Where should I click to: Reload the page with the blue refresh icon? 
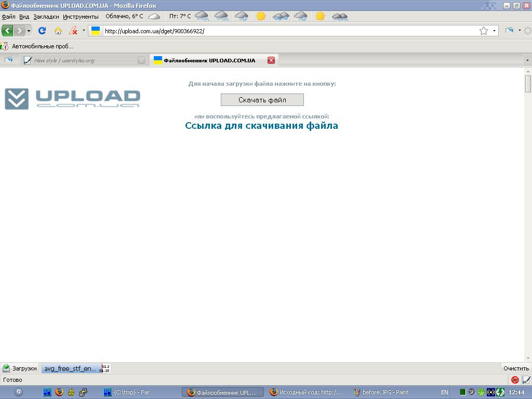42,31
